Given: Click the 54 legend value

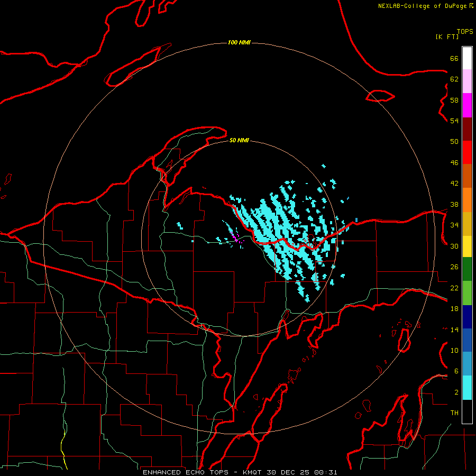Looking at the screenshot, I should click(x=454, y=121).
